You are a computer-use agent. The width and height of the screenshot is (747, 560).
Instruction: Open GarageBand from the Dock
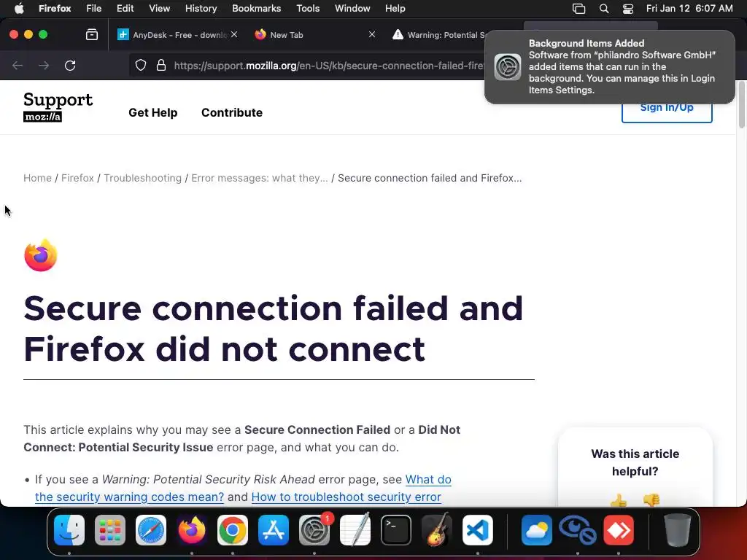pyautogui.click(x=437, y=530)
